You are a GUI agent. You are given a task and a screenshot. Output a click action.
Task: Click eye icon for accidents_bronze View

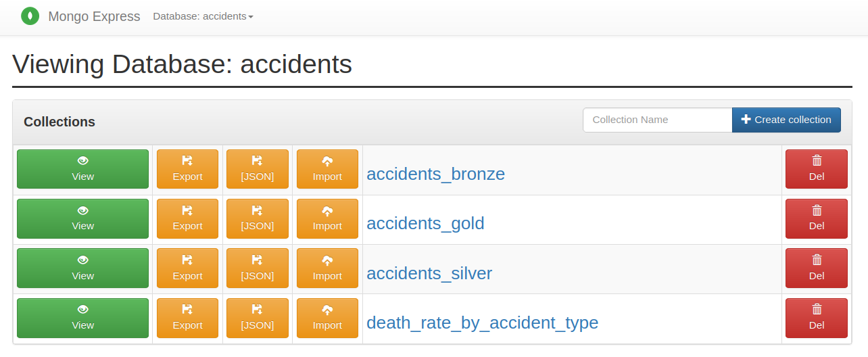pyautogui.click(x=83, y=161)
